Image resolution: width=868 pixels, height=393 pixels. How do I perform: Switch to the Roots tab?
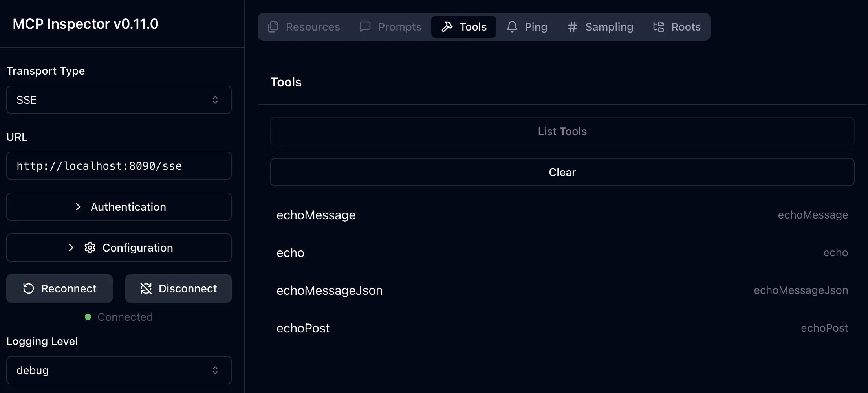click(677, 27)
